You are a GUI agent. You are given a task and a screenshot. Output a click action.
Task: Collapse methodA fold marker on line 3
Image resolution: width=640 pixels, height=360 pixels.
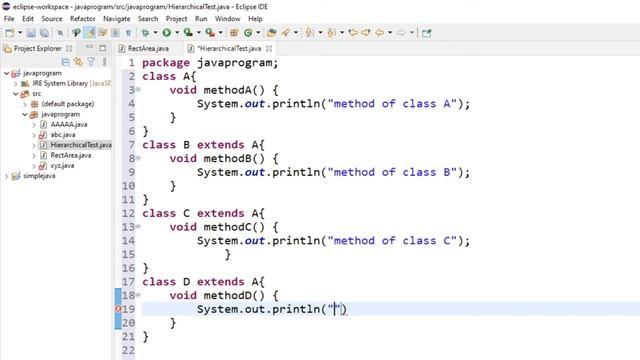(138, 90)
